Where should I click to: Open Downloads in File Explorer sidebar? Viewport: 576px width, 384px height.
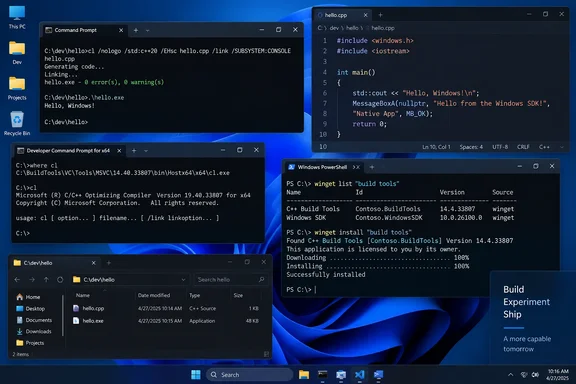34,331
